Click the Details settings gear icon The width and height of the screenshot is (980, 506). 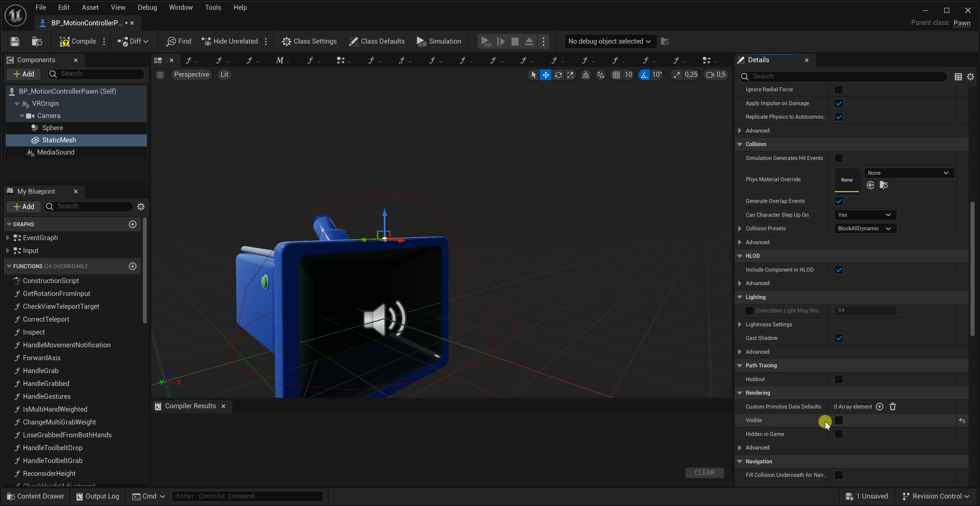tap(970, 77)
